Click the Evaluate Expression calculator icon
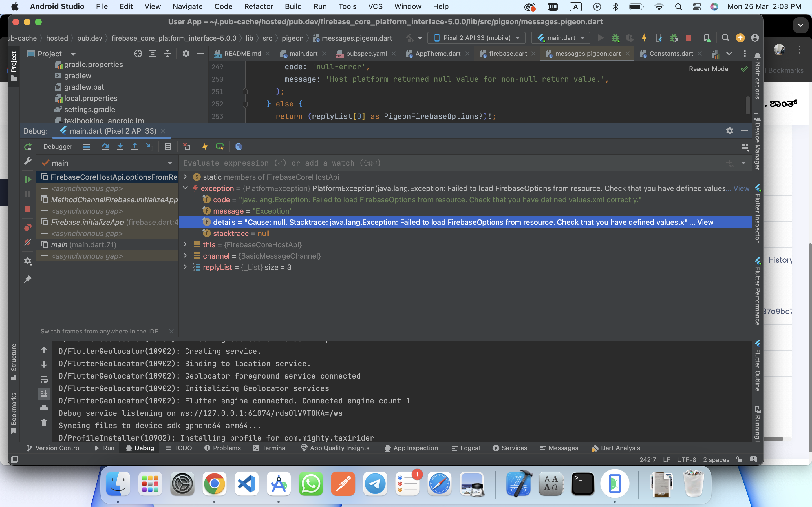Screen dimensions: 812x507 click(168, 146)
